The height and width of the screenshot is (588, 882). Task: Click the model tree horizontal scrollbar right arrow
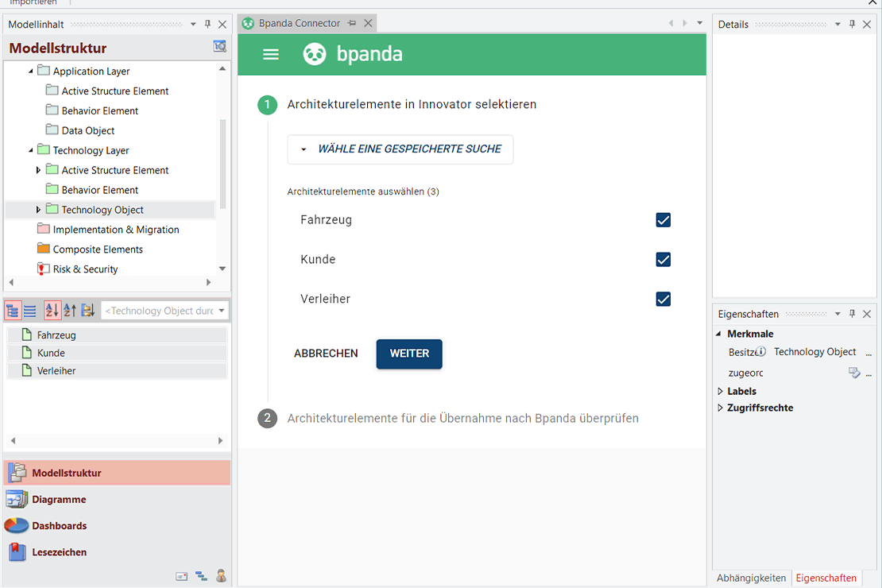tap(209, 282)
